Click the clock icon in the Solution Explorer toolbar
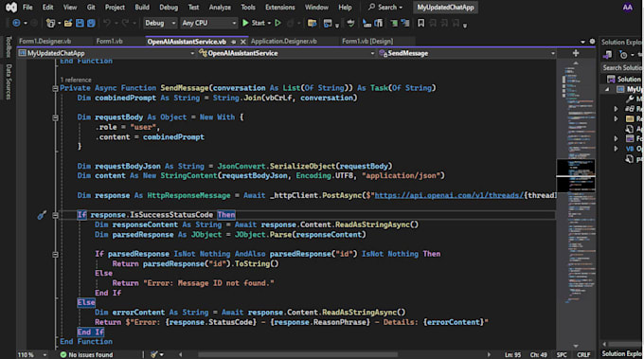Image resolution: width=644 pixels, height=359 pixels. pyautogui.click(x=623, y=55)
